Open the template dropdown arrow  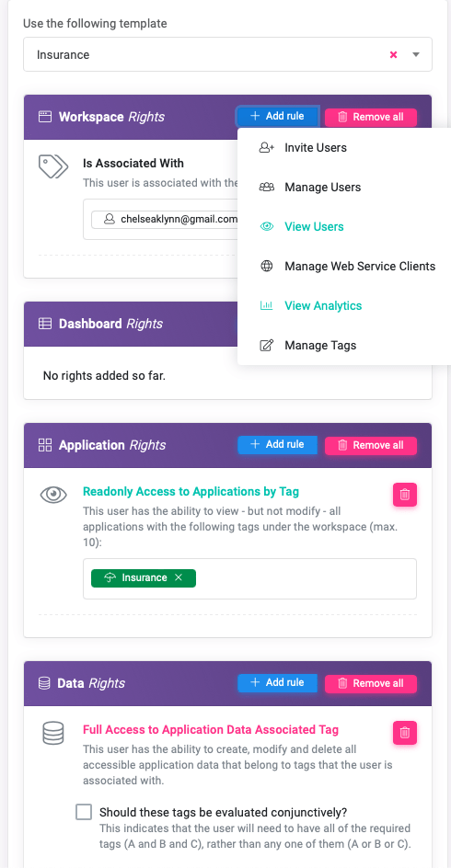pos(416,55)
